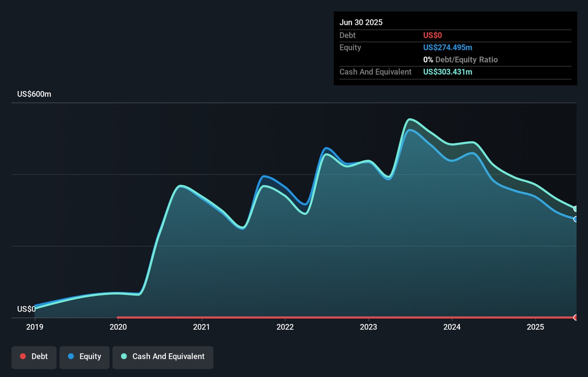Pick the 2023 year on the time axis
Screen dimensions: 588x377
click(x=368, y=327)
